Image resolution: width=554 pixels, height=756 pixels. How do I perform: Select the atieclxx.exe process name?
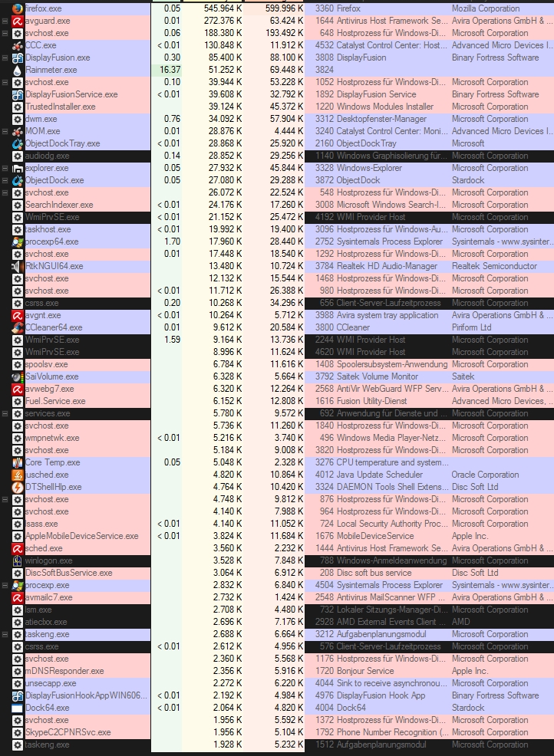(x=46, y=622)
